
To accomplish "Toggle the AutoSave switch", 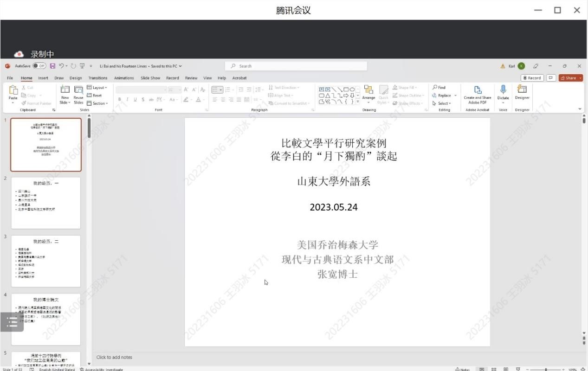I will (39, 66).
